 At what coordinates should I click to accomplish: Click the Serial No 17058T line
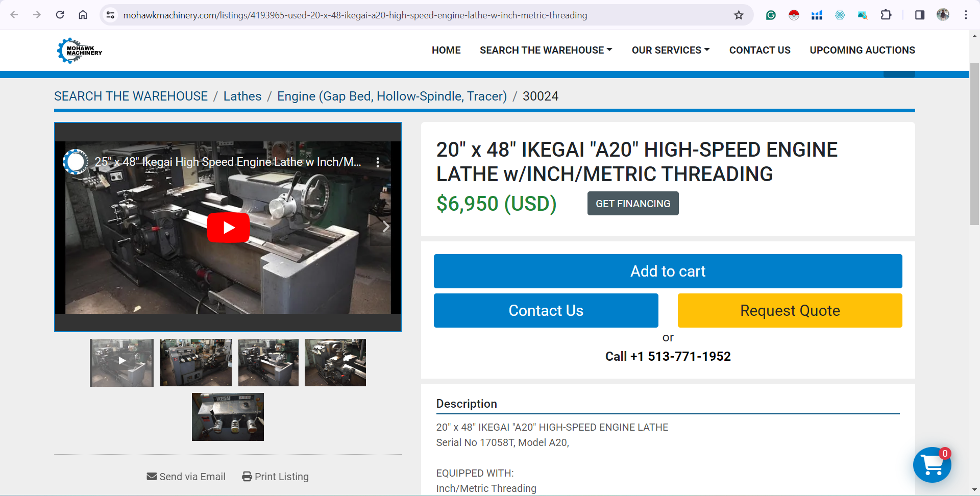(503, 442)
